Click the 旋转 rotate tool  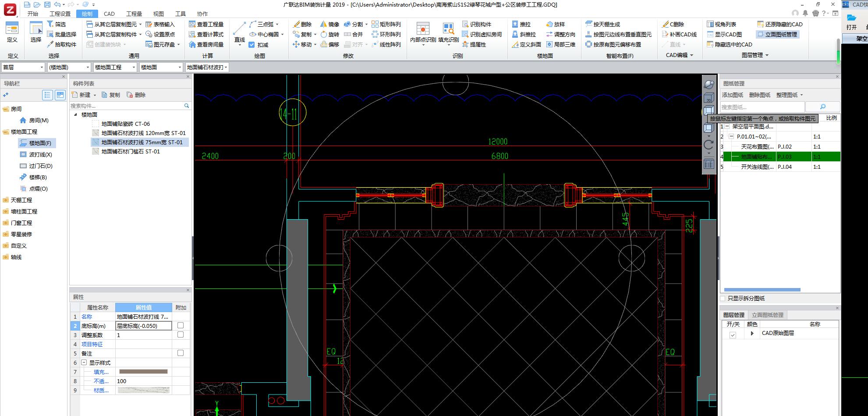click(329, 34)
